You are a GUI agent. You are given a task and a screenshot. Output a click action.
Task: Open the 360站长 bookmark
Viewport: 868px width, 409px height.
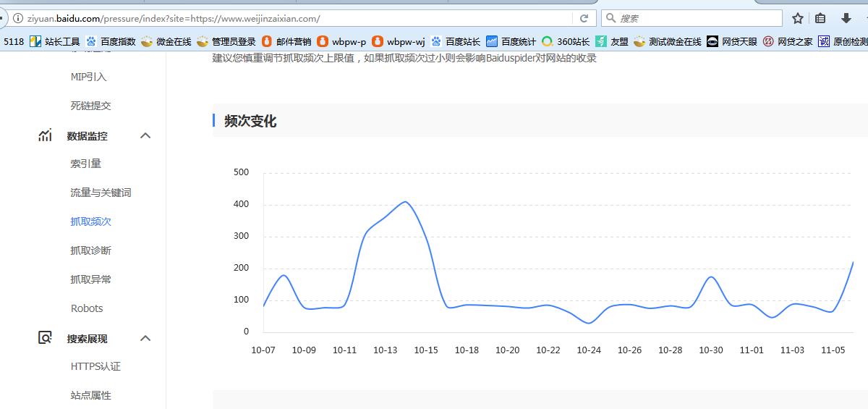tap(566, 41)
